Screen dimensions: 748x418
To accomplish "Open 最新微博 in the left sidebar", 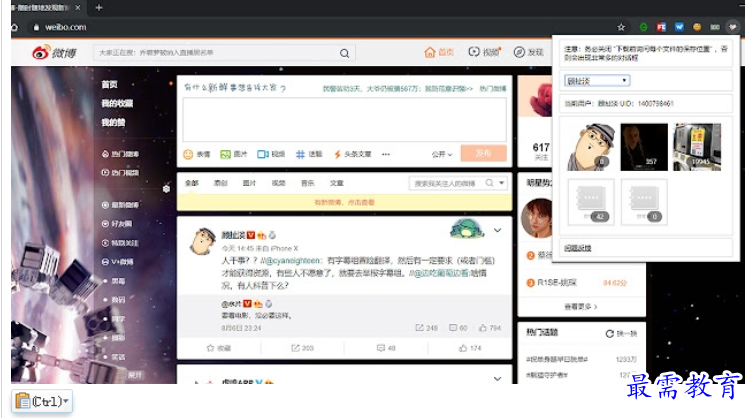I will click(125, 205).
